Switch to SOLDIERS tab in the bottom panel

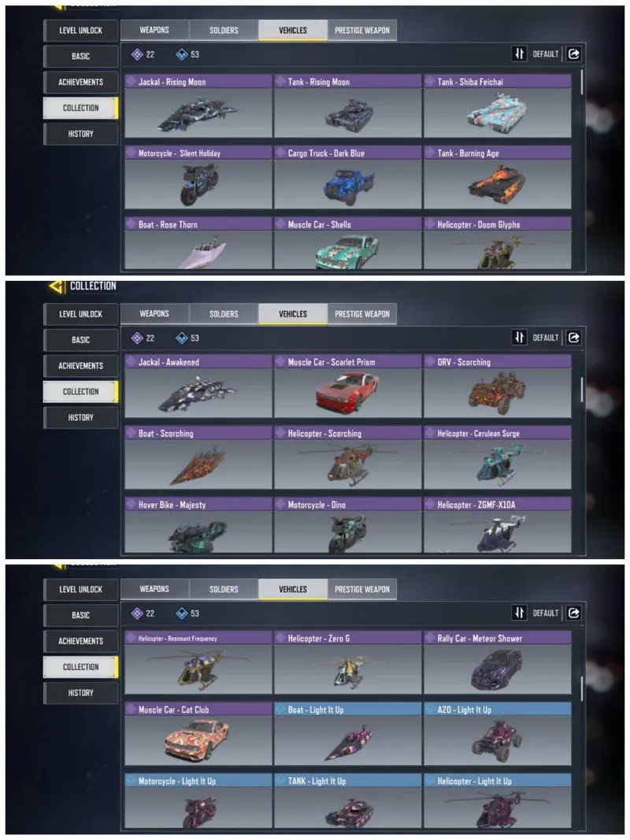pos(224,590)
